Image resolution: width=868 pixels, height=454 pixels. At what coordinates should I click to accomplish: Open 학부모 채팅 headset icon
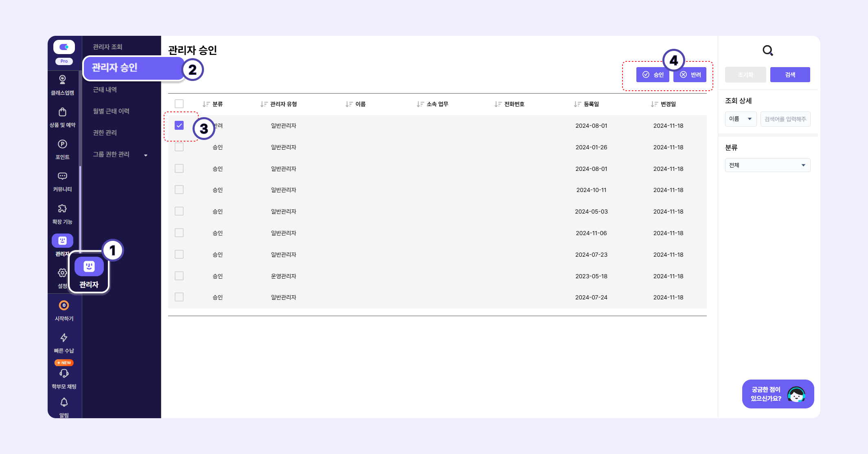pos(64,373)
